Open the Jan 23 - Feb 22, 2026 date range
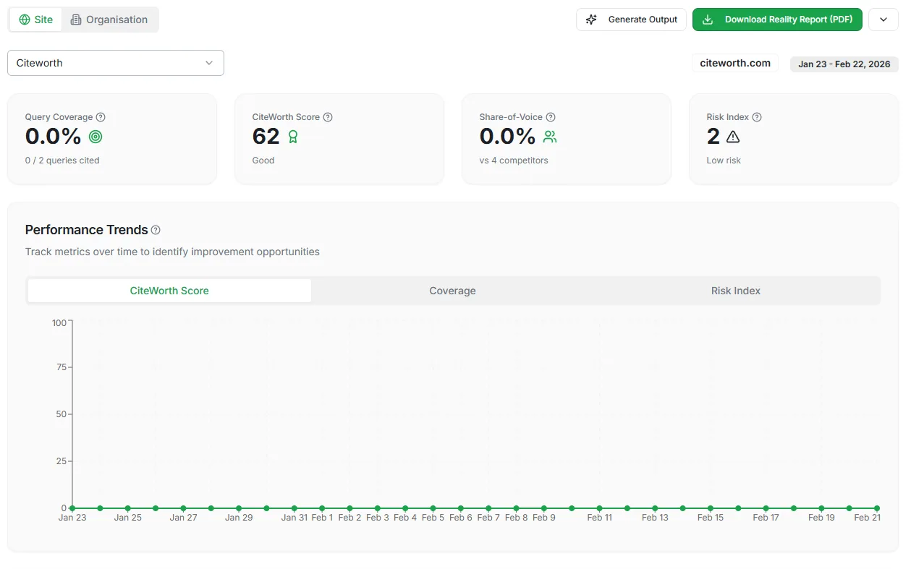Screen dimensions: 924x569 (x=844, y=64)
